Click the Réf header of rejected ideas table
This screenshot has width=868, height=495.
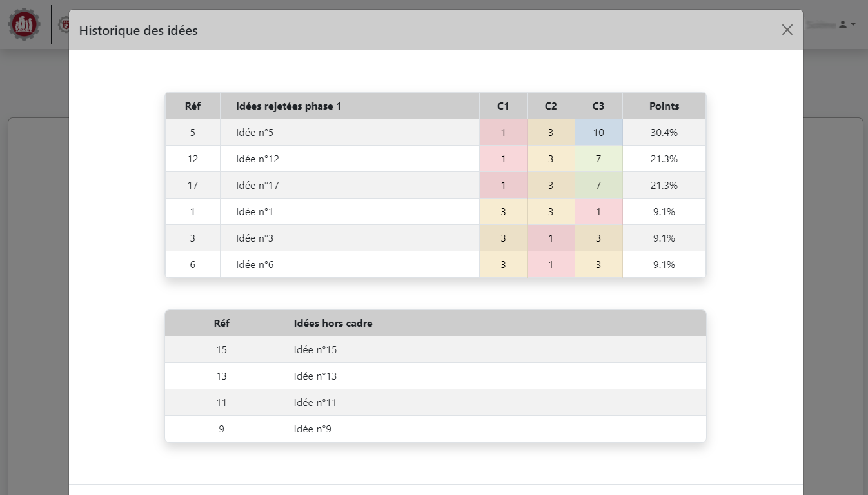(x=192, y=106)
